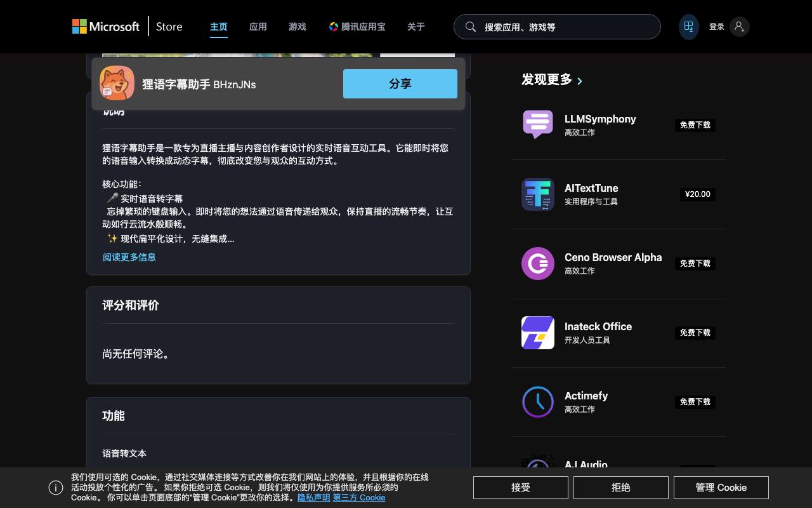
Task: Click the 发现更多 heading
Action: point(547,79)
